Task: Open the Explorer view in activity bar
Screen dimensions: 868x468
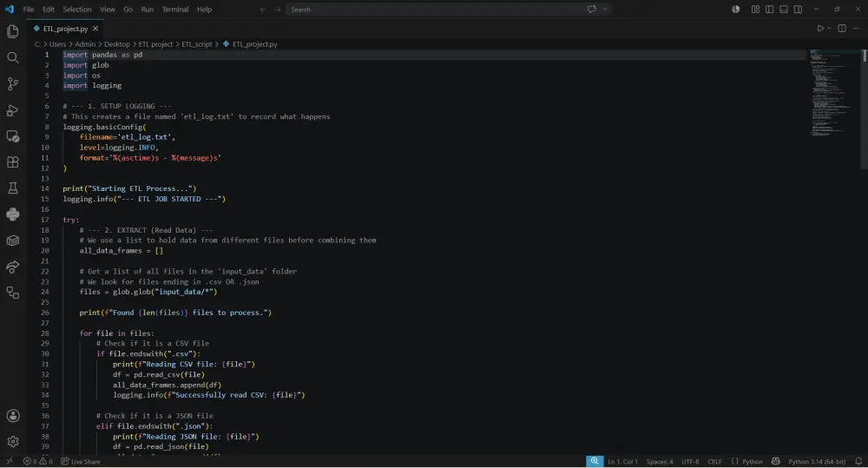Action: point(13,31)
